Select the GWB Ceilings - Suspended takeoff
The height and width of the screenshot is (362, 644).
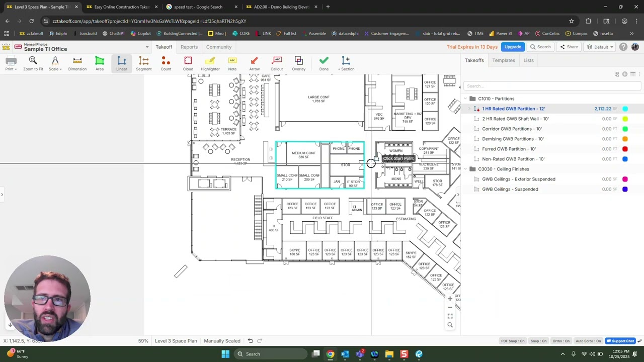[510, 189]
